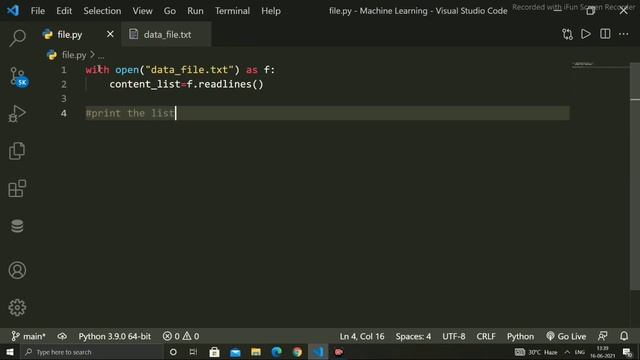
Task: Select Python 3.9.0 64-bit interpreter
Action: (x=115, y=336)
